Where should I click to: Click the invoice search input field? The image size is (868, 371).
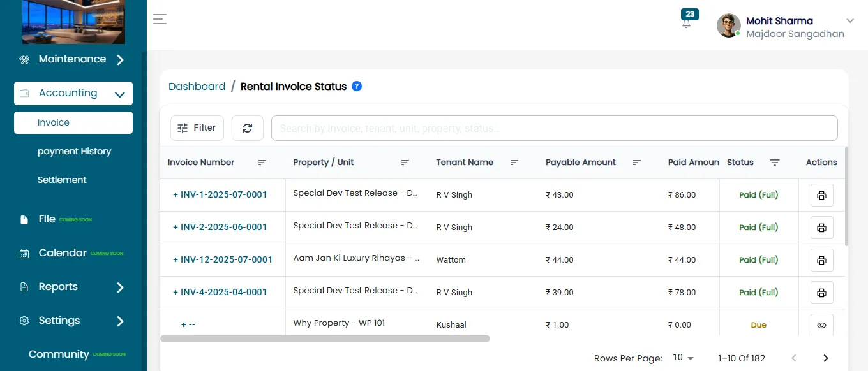click(x=555, y=128)
